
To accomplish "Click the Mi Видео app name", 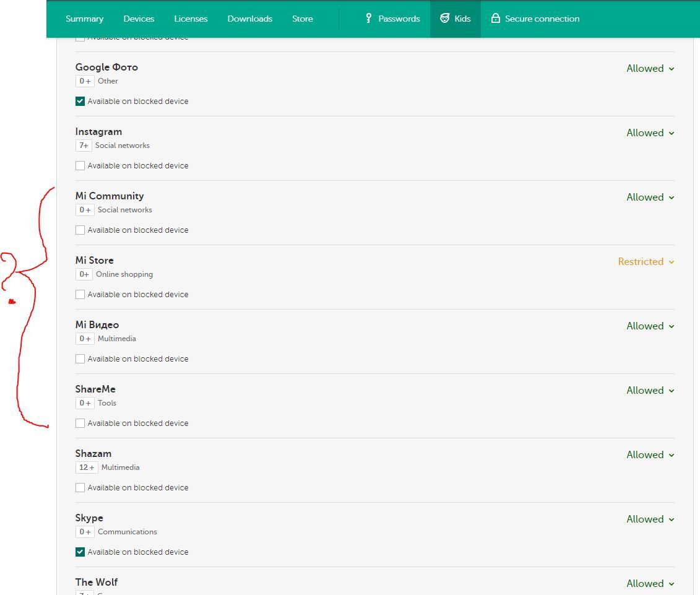I will point(97,325).
